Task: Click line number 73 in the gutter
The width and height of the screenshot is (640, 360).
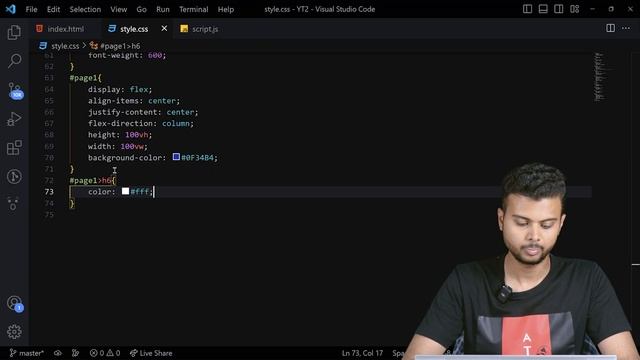Action: [49, 191]
